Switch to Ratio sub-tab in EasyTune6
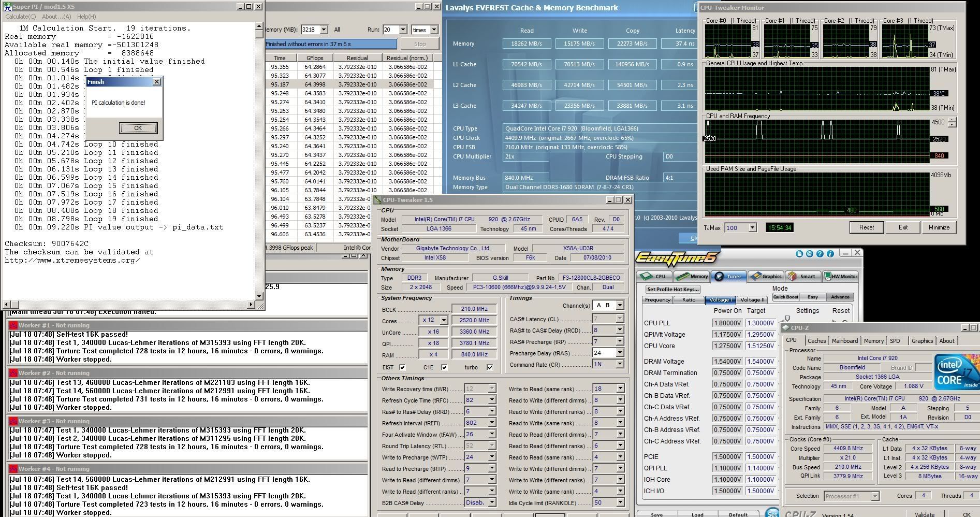The width and height of the screenshot is (980, 517). click(689, 300)
